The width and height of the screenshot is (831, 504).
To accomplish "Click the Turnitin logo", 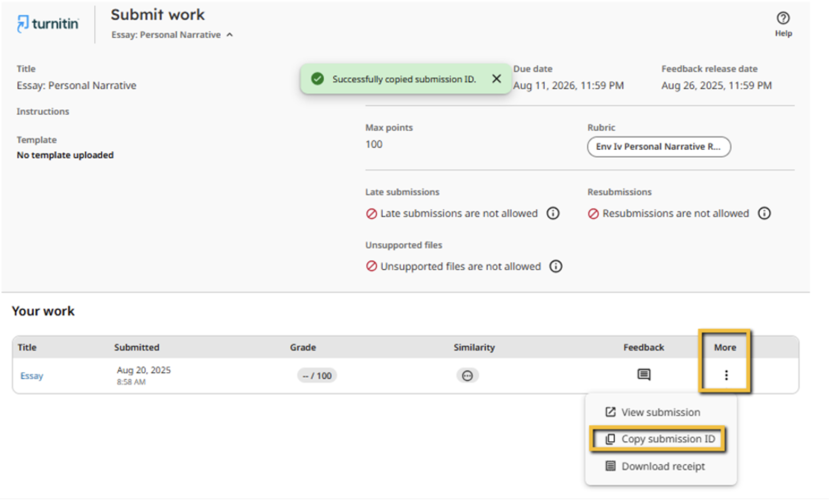I will (48, 23).
